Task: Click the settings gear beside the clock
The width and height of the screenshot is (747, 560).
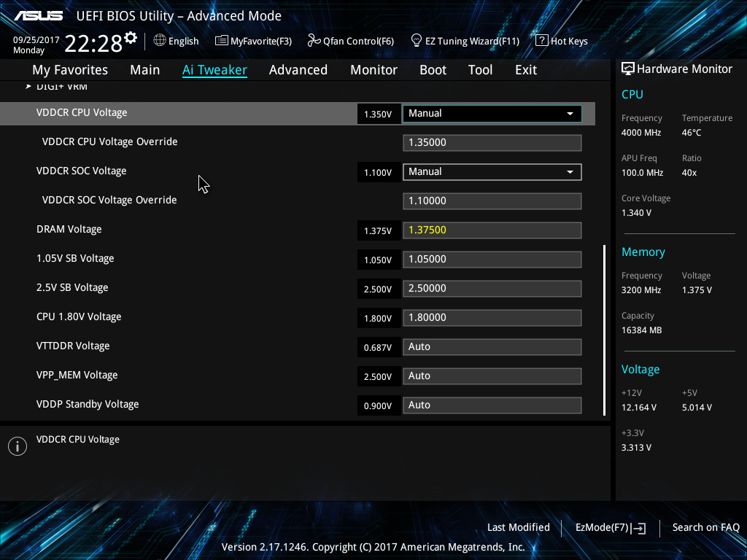Action: tap(131, 38)
